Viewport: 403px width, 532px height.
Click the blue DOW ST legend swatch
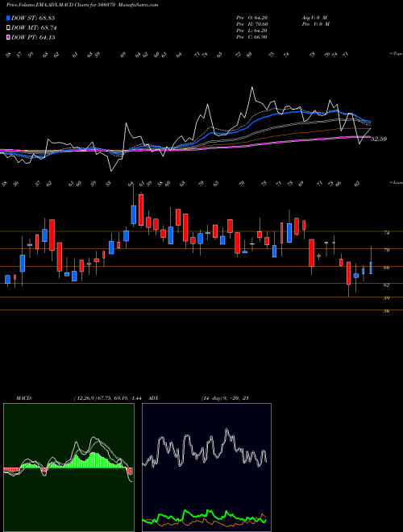click(9, 18)
